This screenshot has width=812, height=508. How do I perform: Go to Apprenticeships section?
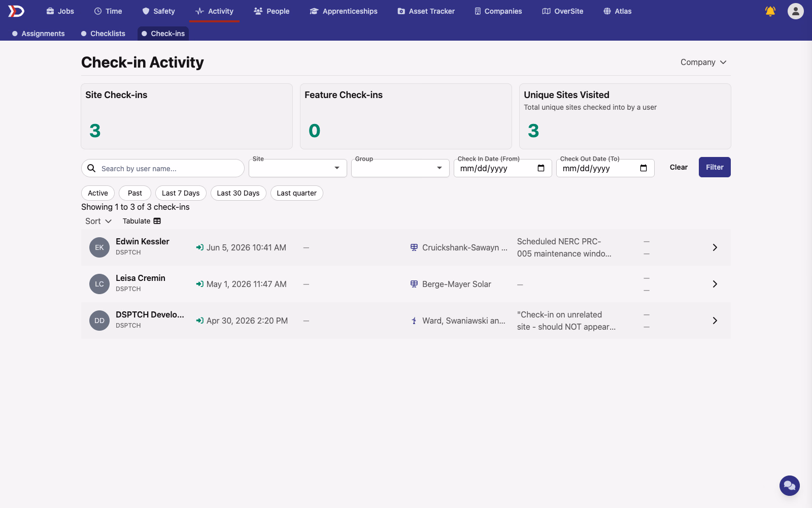(344, 11)
